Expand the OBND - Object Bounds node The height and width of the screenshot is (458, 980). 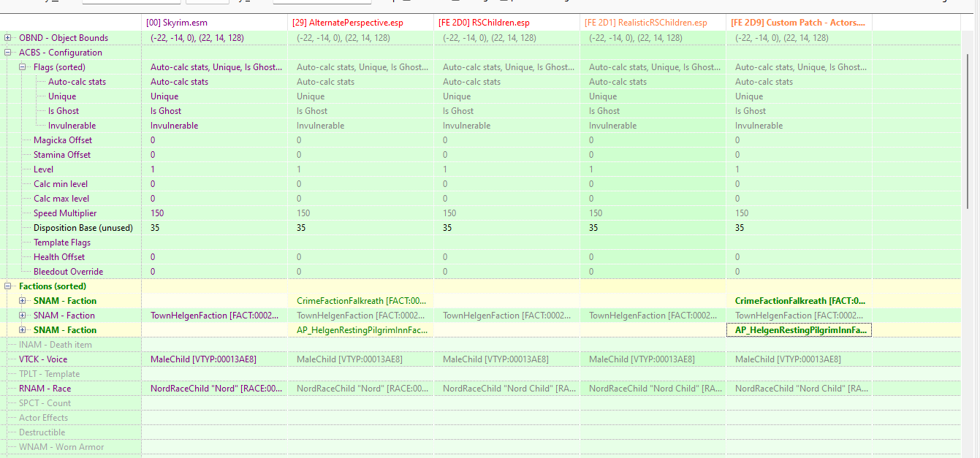click(x=8, y=38)
